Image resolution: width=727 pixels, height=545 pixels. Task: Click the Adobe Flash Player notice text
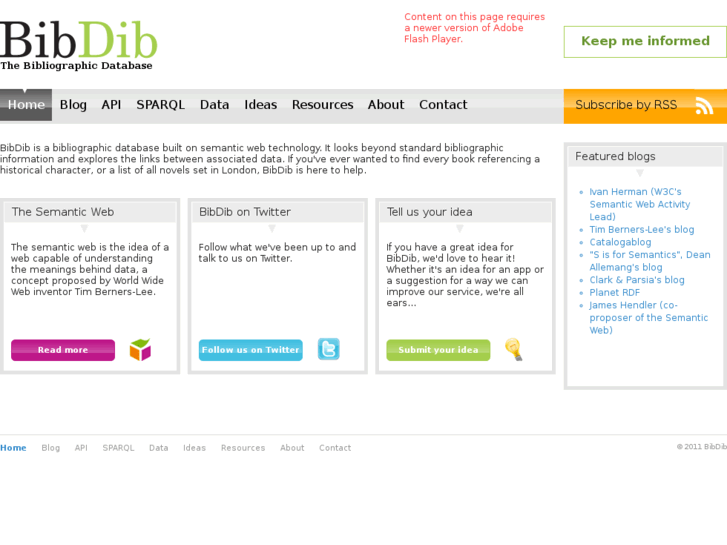tap(474, 28)
